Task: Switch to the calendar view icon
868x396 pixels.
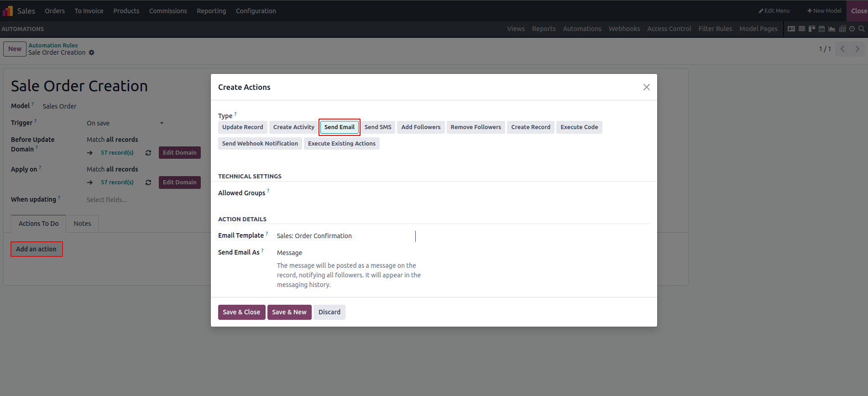Action: click(x=822, y=29)
